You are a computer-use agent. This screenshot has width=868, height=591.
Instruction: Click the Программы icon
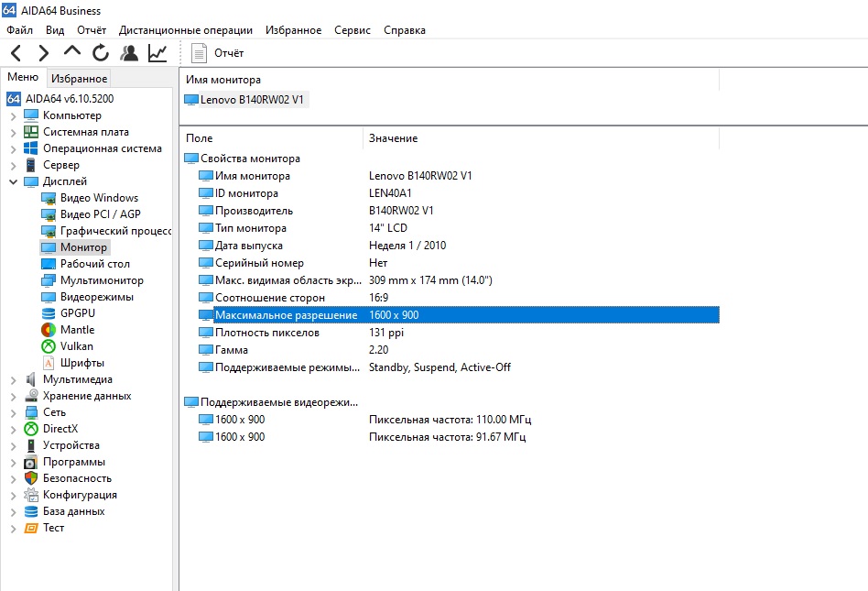(x=31, y=462)
